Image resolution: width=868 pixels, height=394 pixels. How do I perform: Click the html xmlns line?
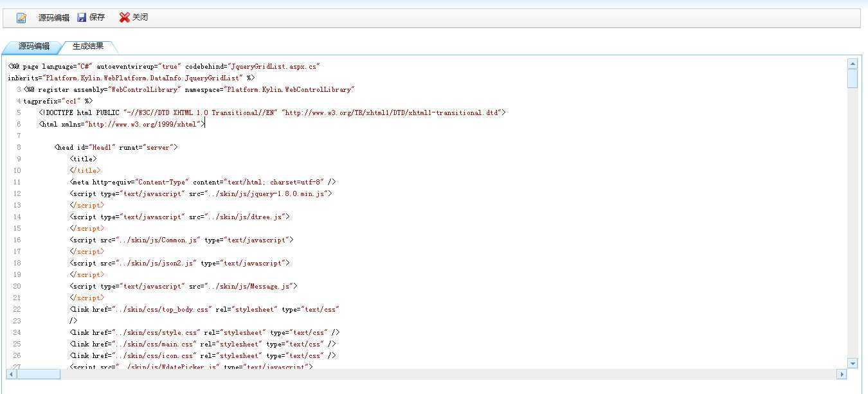122,124
